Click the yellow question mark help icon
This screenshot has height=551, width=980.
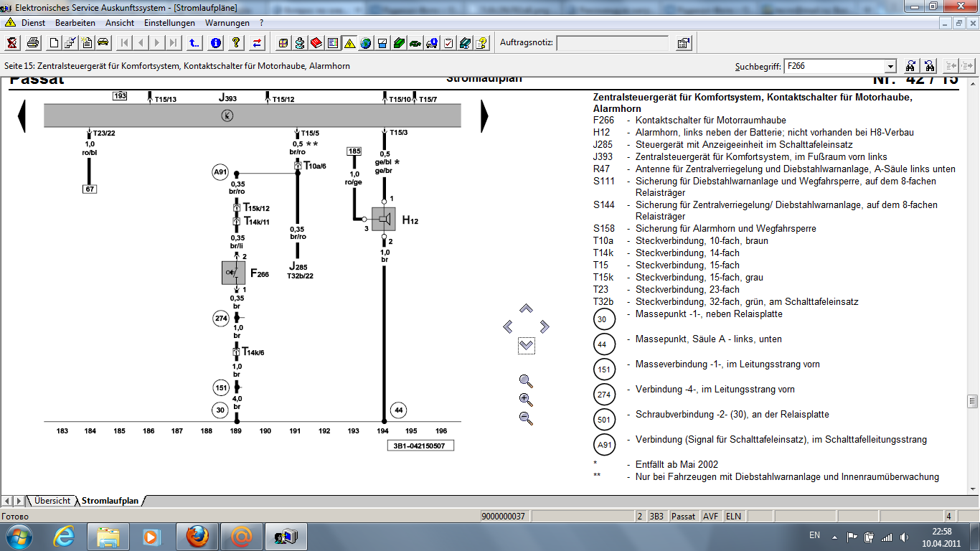tap(237, 43)
